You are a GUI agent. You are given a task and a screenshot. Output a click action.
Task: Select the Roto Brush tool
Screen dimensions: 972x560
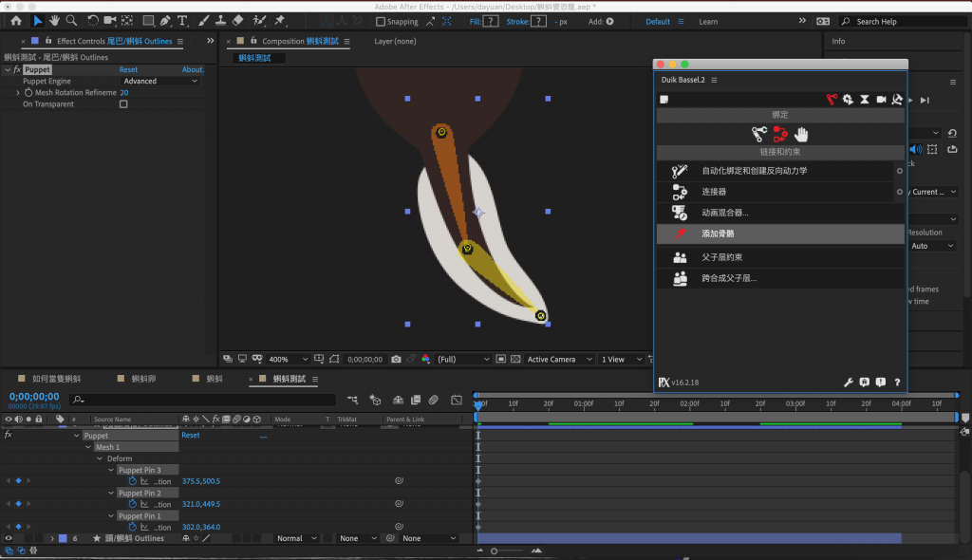[x=259, y=21]
